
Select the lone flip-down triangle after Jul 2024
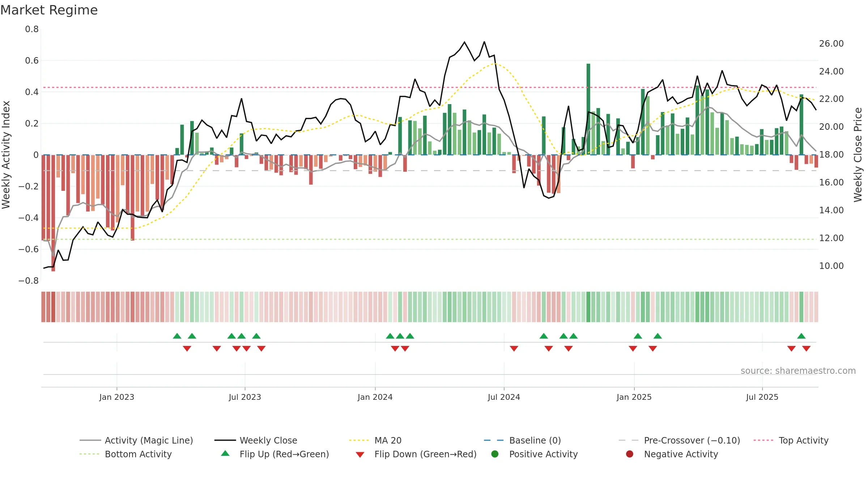[514, 348]
